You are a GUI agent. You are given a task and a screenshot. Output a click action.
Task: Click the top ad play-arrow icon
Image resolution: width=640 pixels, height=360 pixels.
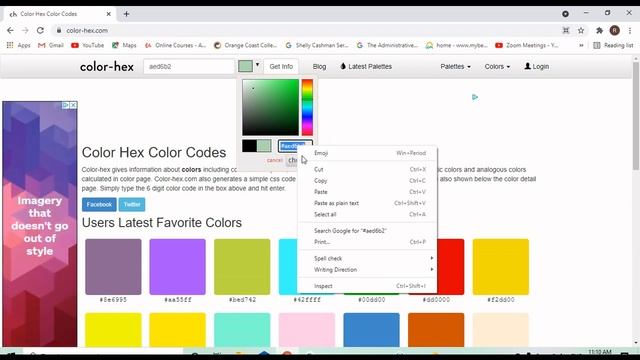(x=475, y=97)
